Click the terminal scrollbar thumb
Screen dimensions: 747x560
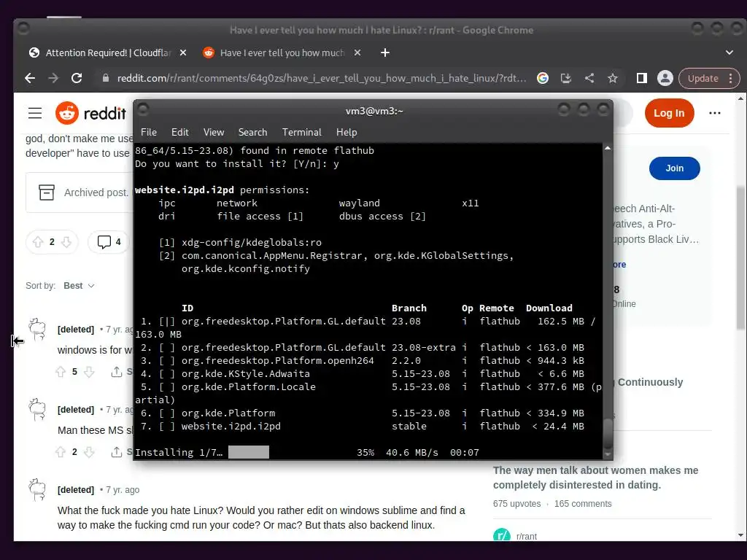[x=608, y=432]
